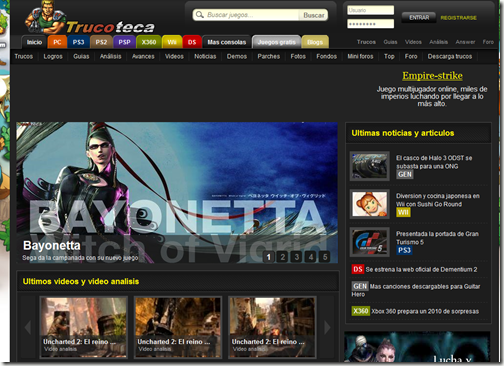Open Descarga trucos menu item

coord(450,56)
